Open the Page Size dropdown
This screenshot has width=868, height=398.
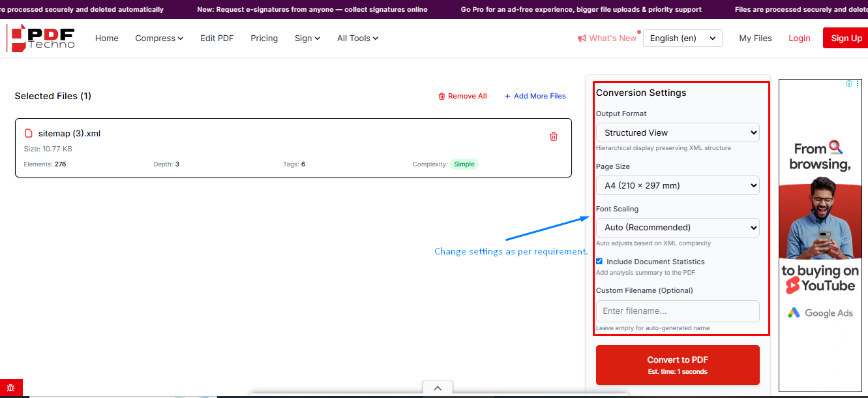(678, 185)
